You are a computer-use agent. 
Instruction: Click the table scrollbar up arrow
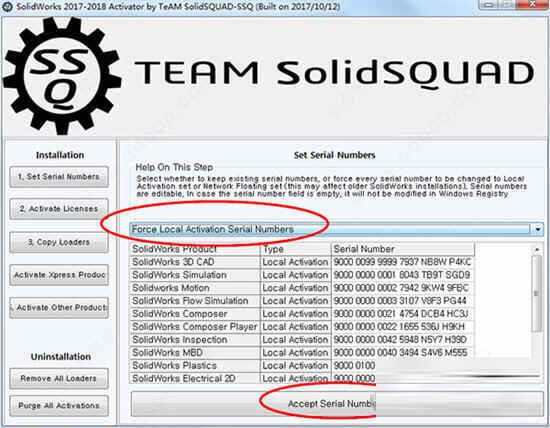[537, 249]
